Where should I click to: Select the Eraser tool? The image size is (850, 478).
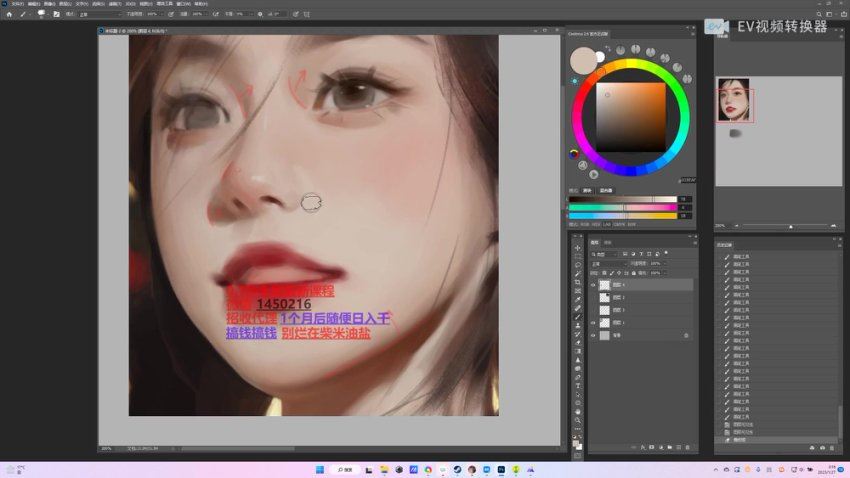[x=577, y=343]
